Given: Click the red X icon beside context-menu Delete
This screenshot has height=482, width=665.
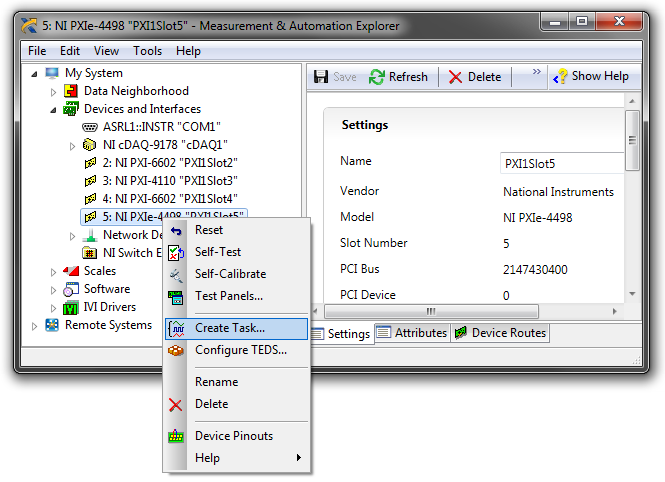Looking at the screenshot, I should pos(176,405).
